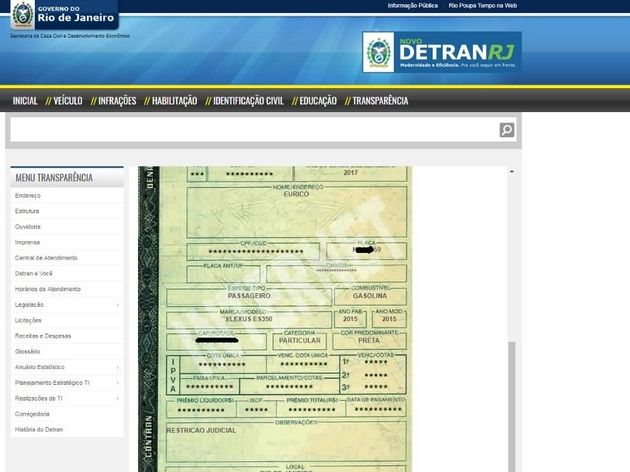Select Receitas e Despesas in sidebar

pyautogui.click(x=41, y=336)
